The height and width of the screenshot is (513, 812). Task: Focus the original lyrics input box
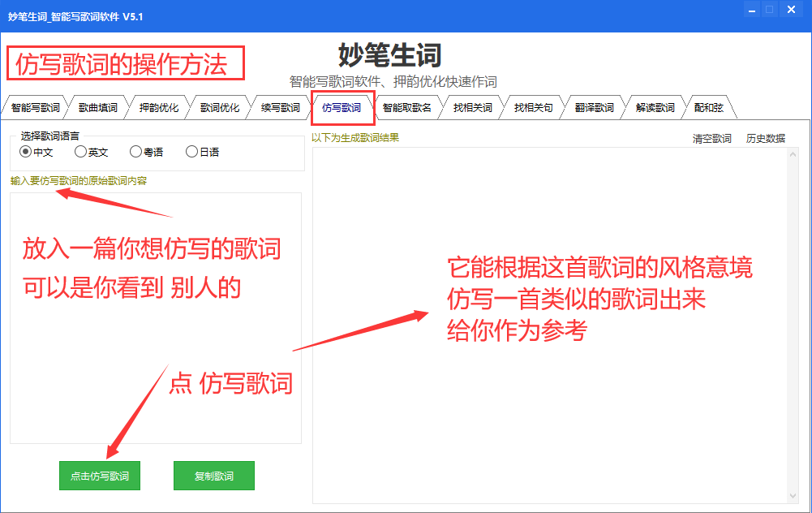pyautogui.click(x=156, y=318)
